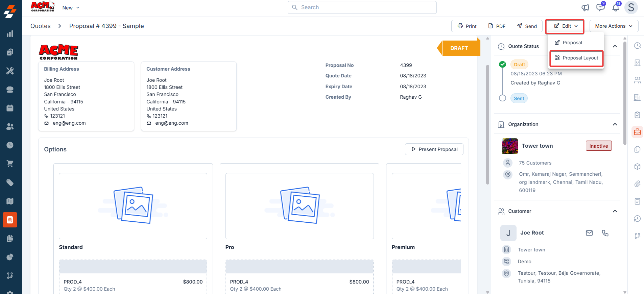Collapse the Customer section
This screenshot has height=294, width=644.
615,211
